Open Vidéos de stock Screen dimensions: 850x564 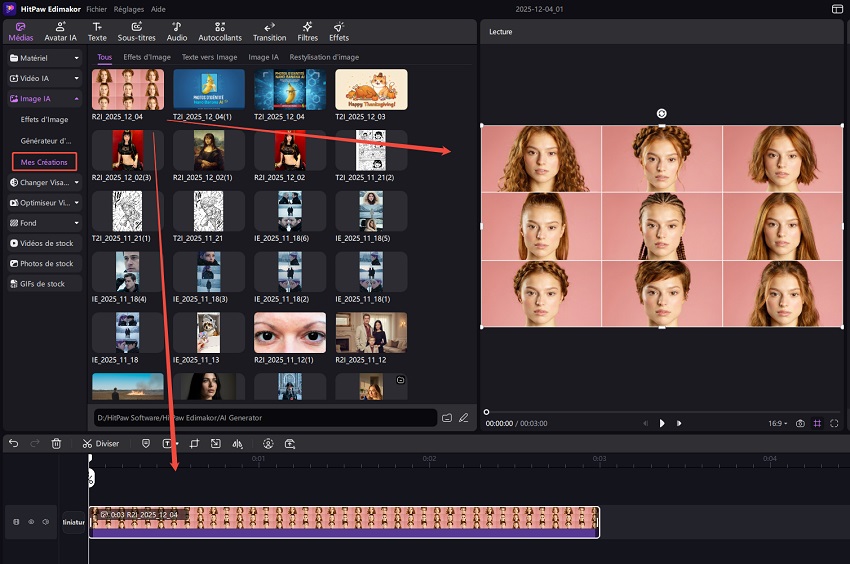44,243
